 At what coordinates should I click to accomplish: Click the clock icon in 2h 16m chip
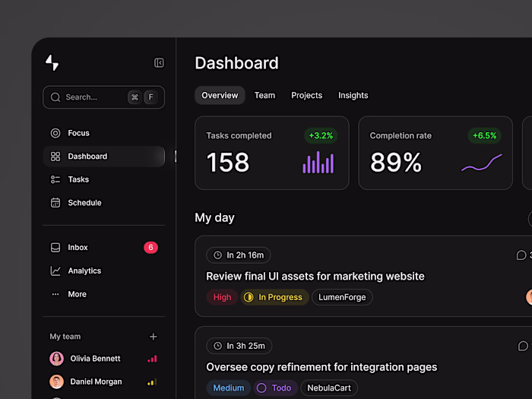(218, 255)
